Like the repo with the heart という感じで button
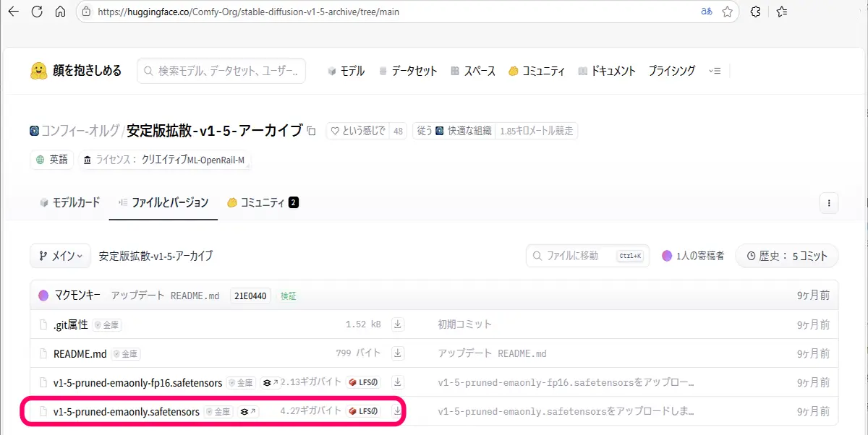Screen dimensions: 868x435 pyautogui.click(x=357, y=131)
